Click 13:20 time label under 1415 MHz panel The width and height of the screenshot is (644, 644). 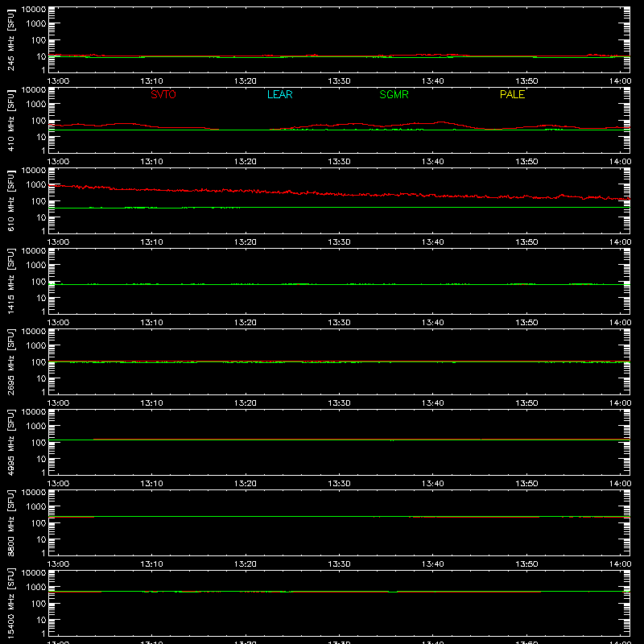pyautogui.click(x=246, y=323)
